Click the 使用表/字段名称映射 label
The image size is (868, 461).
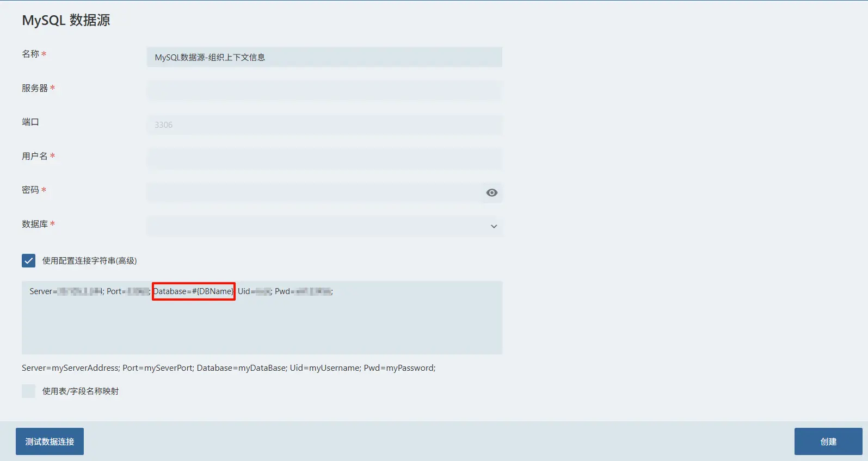81,391
